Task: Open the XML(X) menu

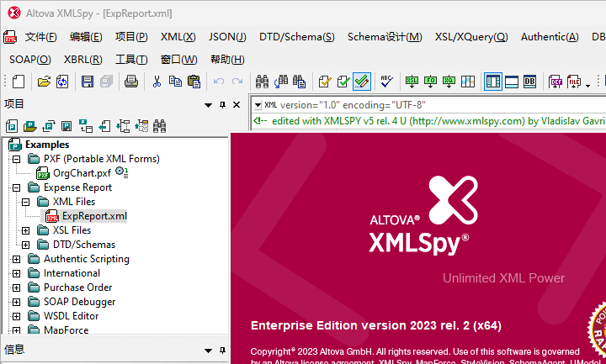Action: pyautogui.click(x=178, y=37)
